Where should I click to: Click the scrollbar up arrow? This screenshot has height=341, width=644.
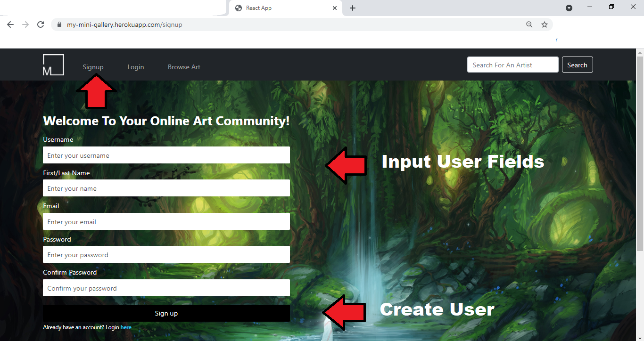[x=640, y=52]
